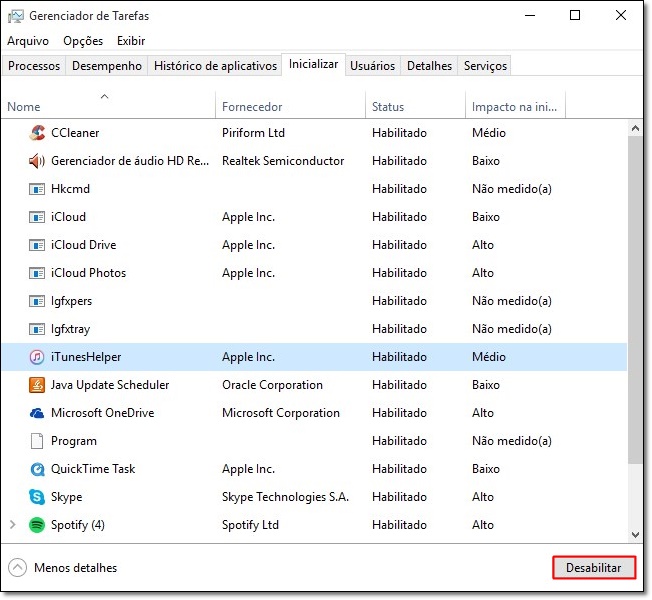Collapse view with Menos detalhes arrow
The height and width of the screenshot is (600, 652).
pos(17,568)
